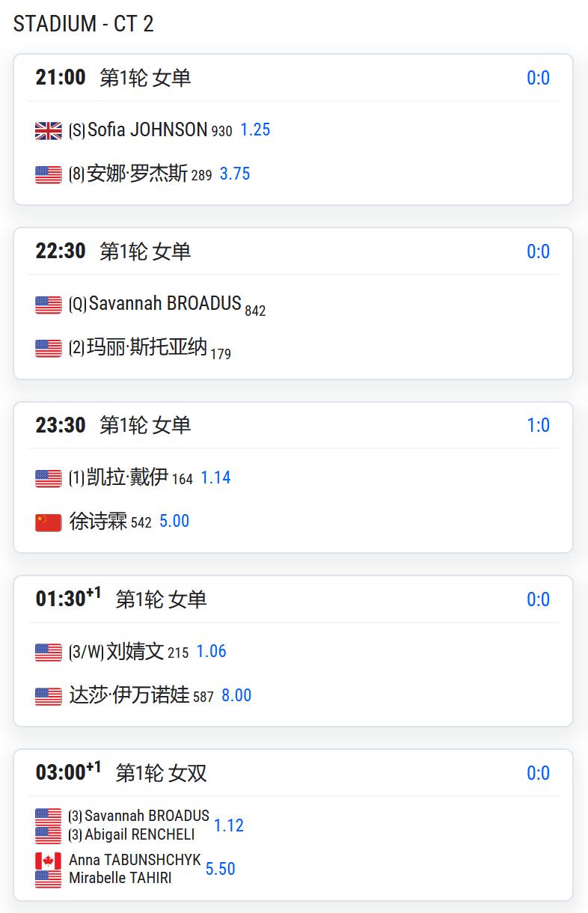Screen dimensions: 588x913
Task: Select odds 5.00 for 徐诗霖
Action: tap(174, 521)
